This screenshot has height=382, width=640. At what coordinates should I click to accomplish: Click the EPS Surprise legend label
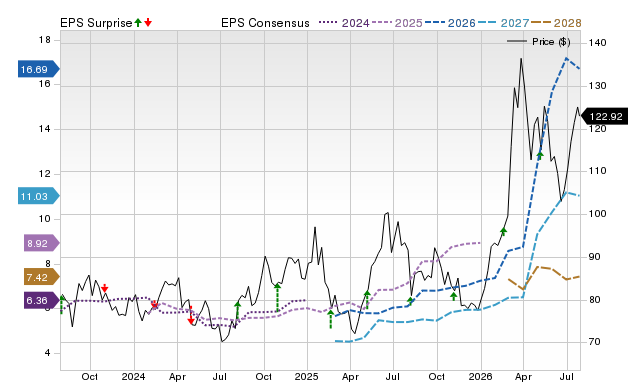[x=96, y=23]
